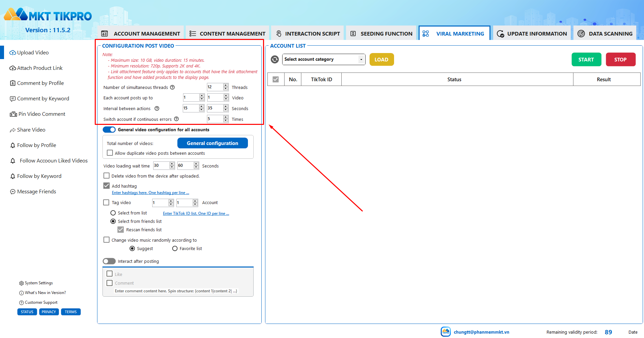Open Follow by Profile feature

(x=33, y=145)
